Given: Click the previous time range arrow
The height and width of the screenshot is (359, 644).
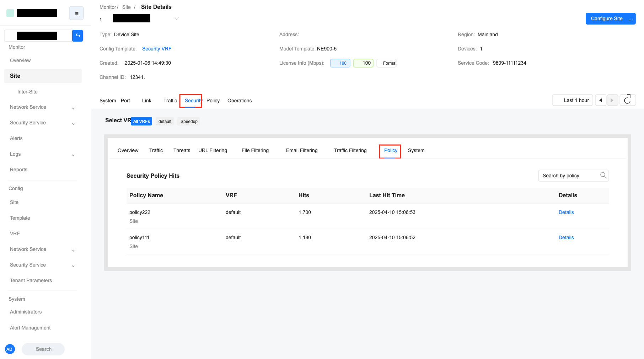Looking at the screenshot, I should point(601,100).
